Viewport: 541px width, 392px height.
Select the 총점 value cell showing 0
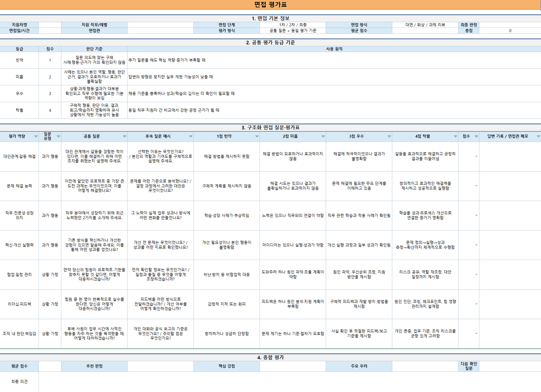(510, 31)
